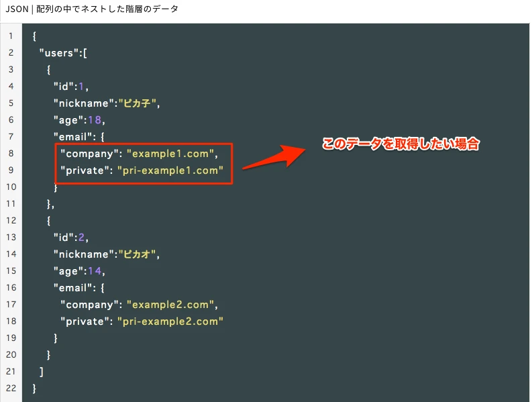Screen dimensions: 532x402
Task: Click the "pri-example1.com" private value
Action: tap(170, 170)
